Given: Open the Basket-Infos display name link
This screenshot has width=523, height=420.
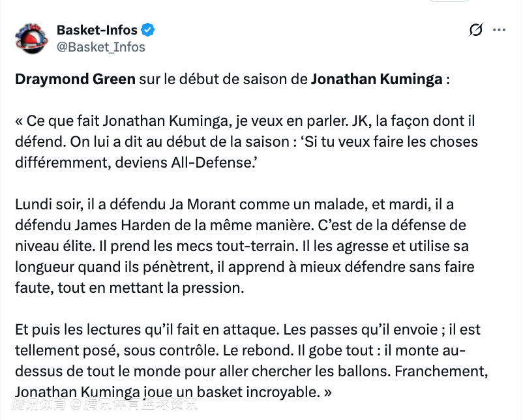Looking at the screenshot, I should click(x=97, y=30).
